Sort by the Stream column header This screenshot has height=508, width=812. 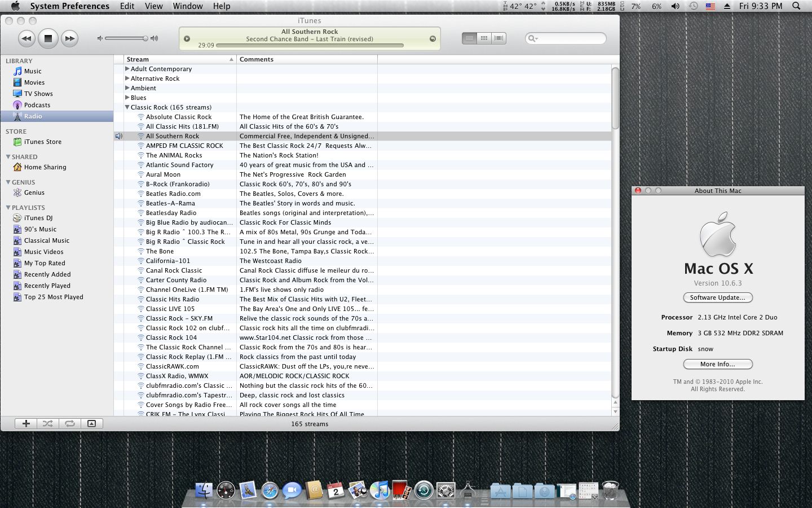(180, 59)
